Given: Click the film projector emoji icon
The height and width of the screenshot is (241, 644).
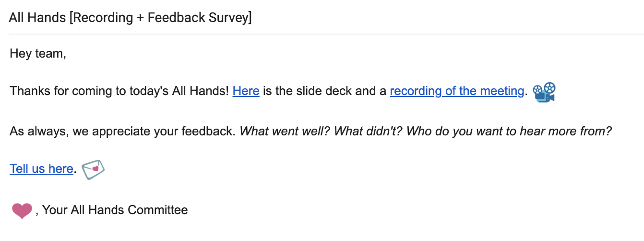Looking at the screenshot, I should click(x=544, y=91).
